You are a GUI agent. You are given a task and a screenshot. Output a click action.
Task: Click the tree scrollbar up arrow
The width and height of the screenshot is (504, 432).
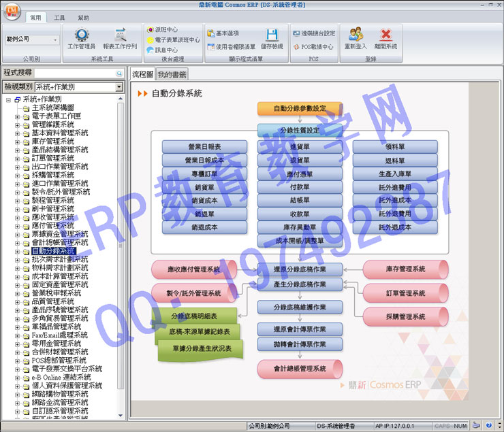point(121,99)
